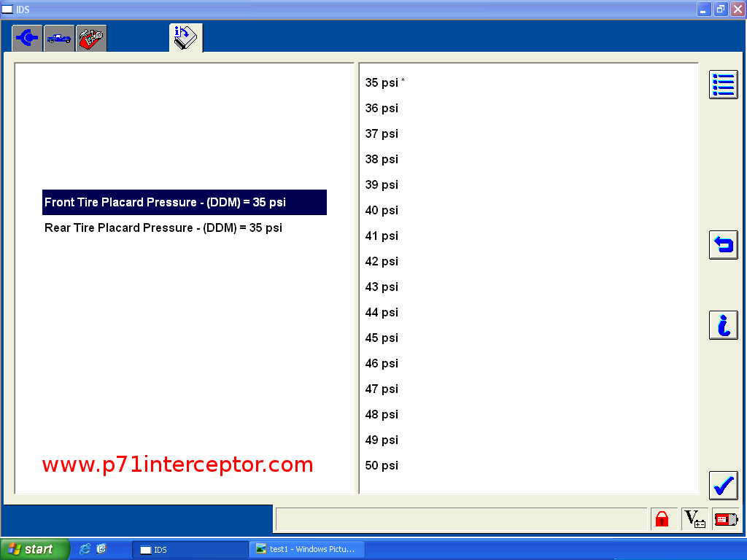Screen dimensions: 747x560
Task: Open the blue information 'i' icon
Action: click(723, 325)
